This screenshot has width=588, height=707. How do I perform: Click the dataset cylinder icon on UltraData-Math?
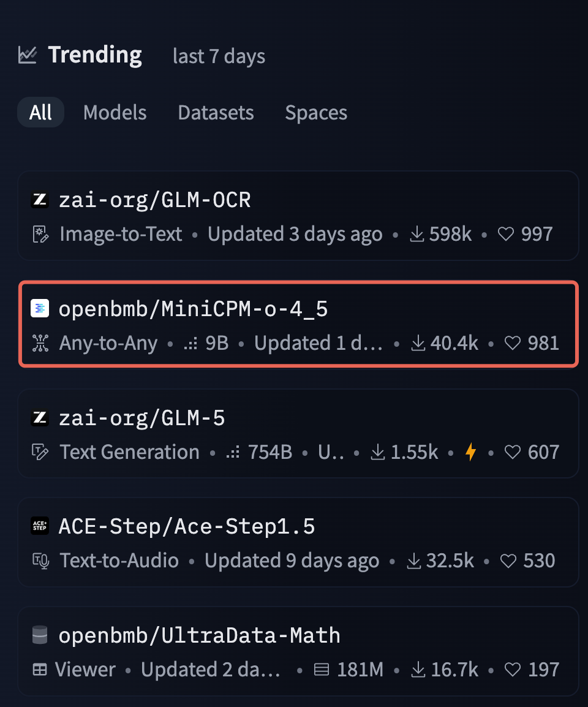(39, 635)
